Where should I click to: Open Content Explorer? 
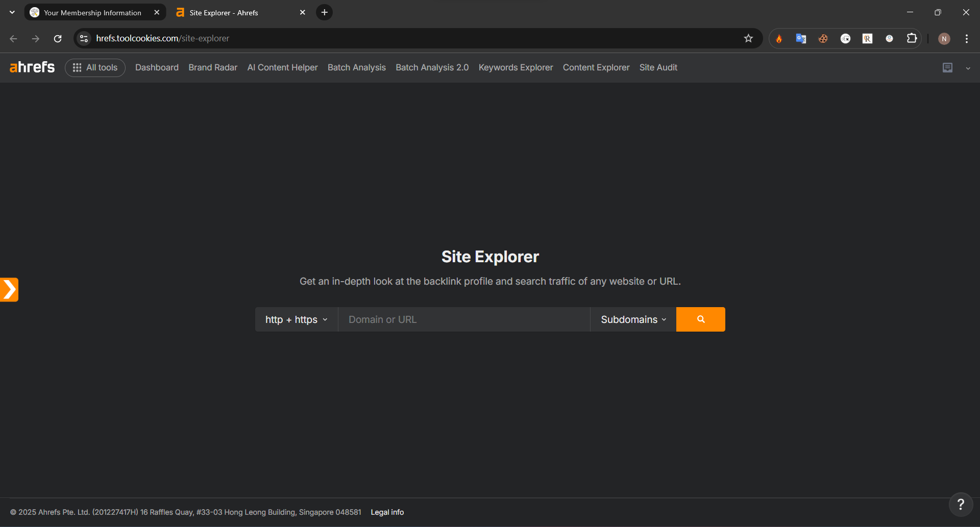click(x=596, y=67)
